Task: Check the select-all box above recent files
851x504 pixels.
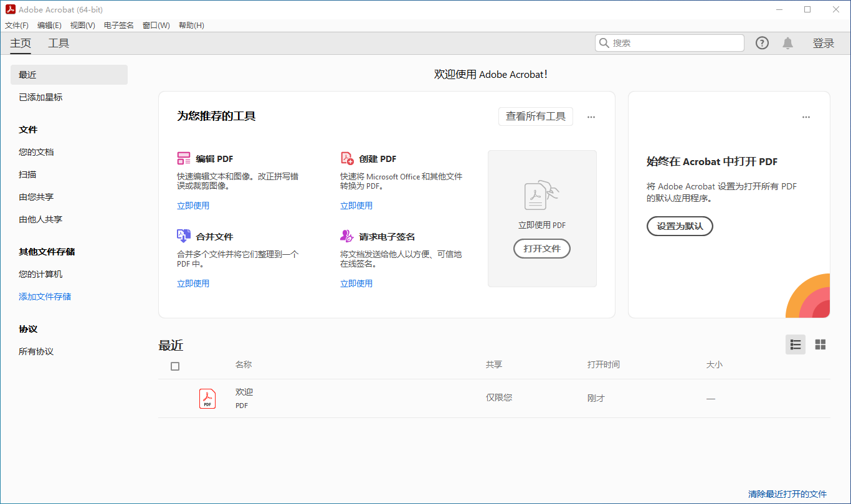Action: click(175, 366)
